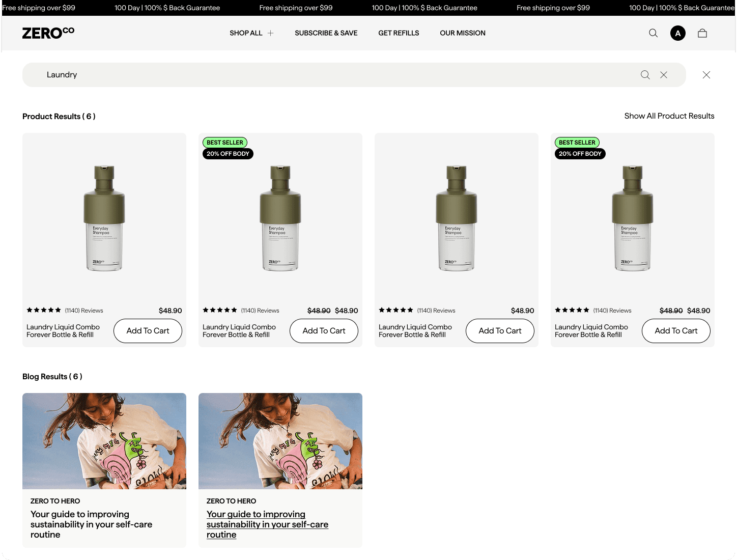Open underlined second blog sustainability guide title

point(267,524)
